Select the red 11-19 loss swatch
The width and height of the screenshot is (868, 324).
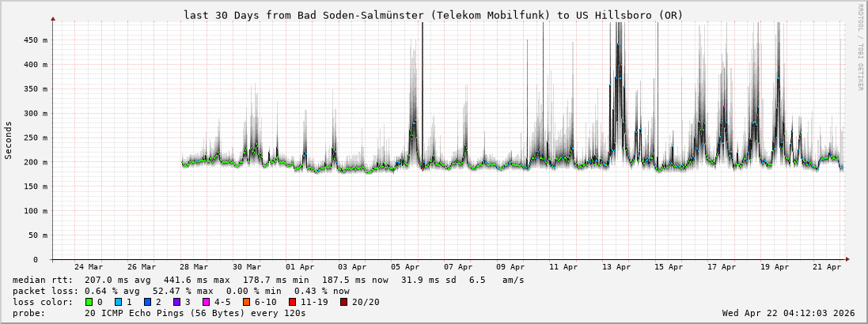[294, 302]
